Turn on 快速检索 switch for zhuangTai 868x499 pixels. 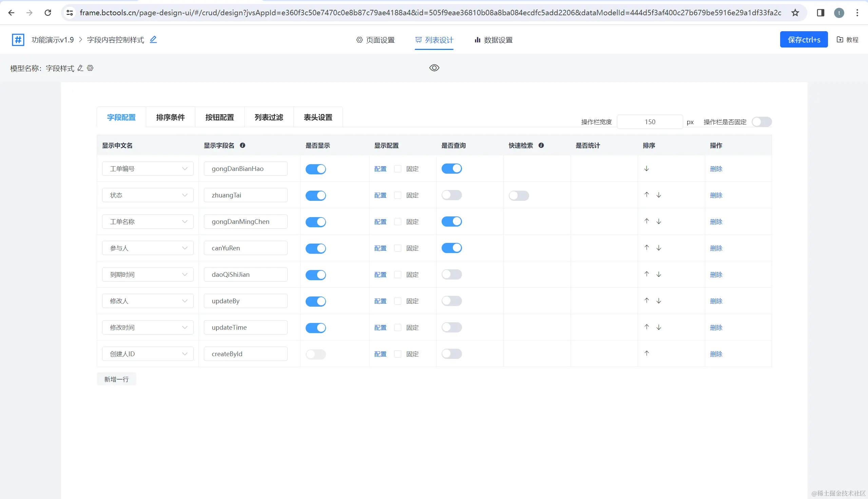[x=519, y=196]
